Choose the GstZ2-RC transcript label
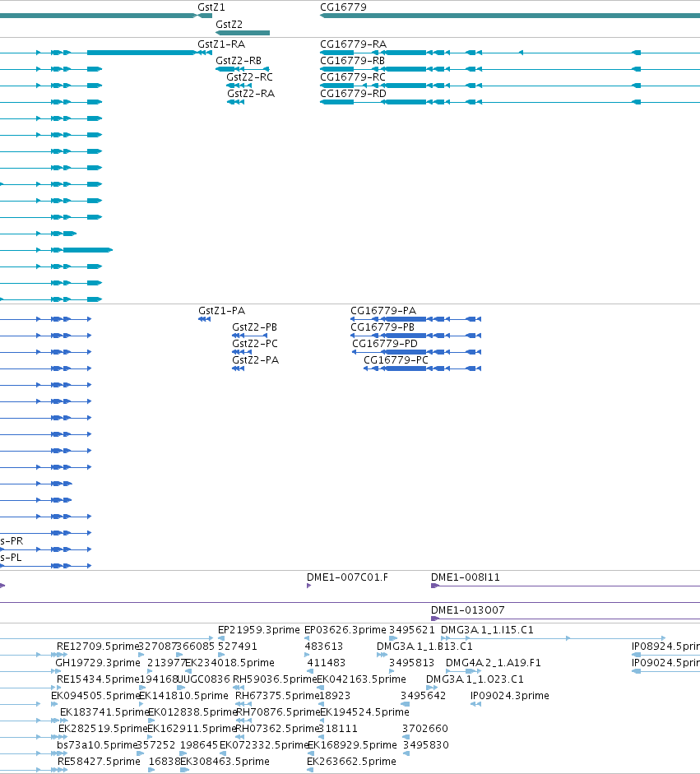Image resolution: width=700 pixels, height=774 pixels. [x=249, y=77]
